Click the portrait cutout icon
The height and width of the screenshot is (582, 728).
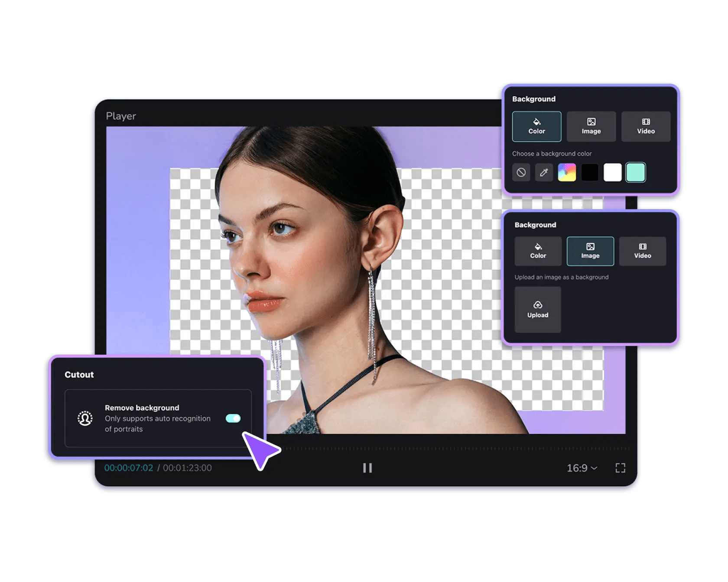(85, 418)
